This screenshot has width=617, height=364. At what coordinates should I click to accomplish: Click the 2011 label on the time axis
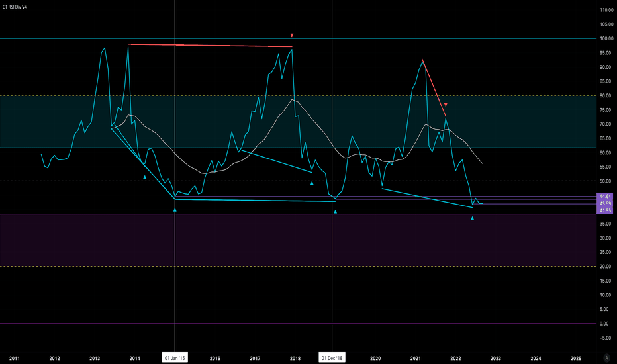14,358
